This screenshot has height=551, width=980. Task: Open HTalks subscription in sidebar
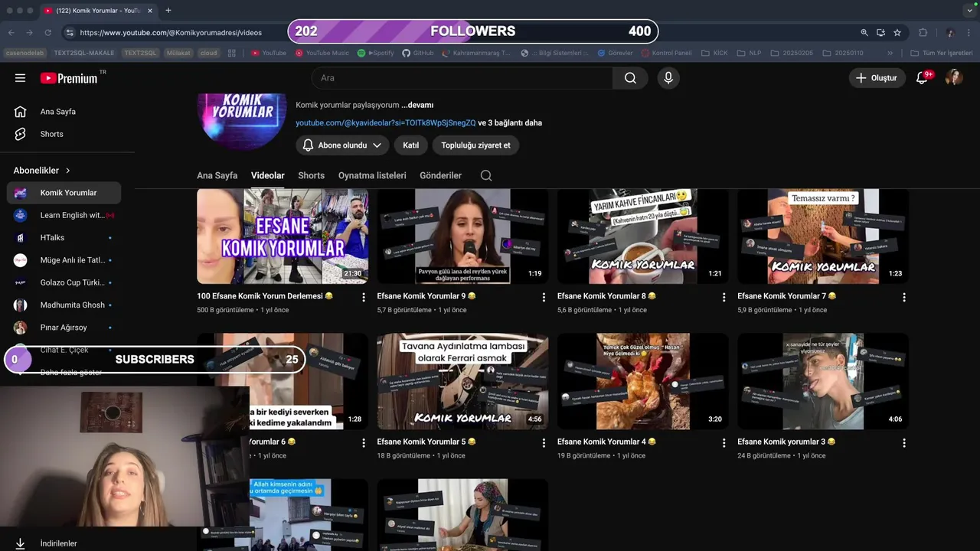pos(64,238)
